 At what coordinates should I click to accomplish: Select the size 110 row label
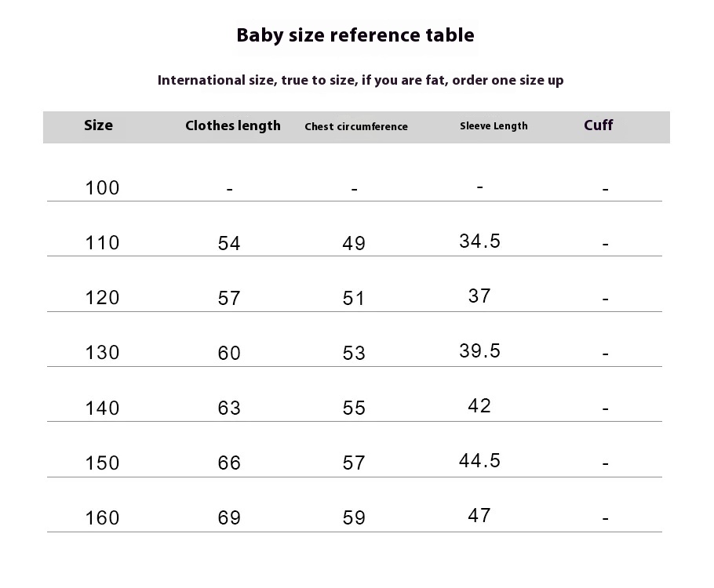[103, 242]
